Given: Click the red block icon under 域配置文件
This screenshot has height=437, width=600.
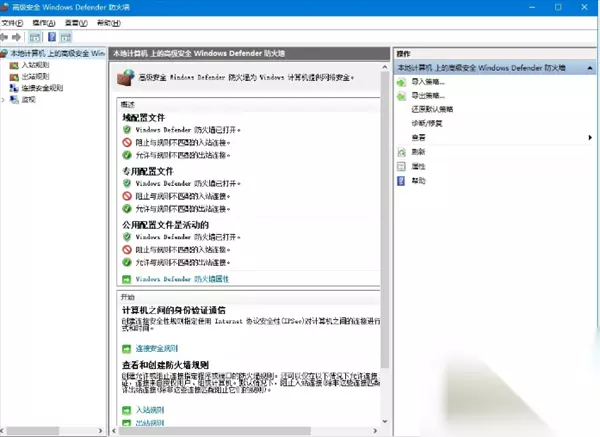Looking at the screenshot, I should click(x=127, y=142).
